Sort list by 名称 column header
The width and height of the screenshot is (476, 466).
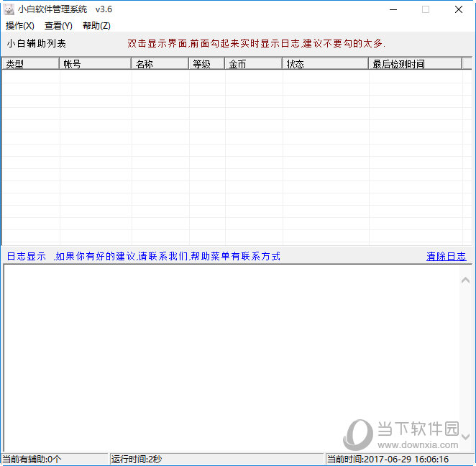[160, 64]
